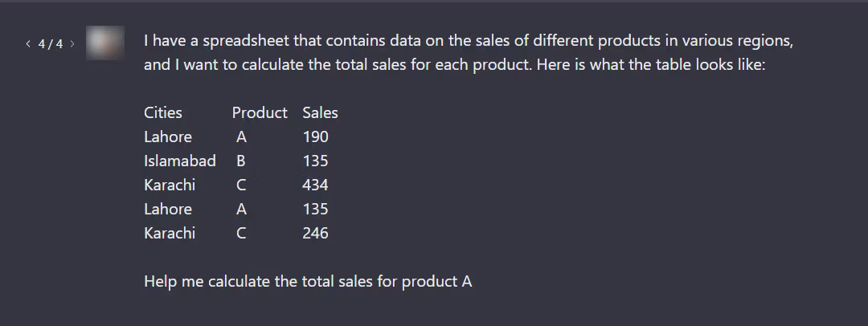The width and height of the screenshot is (868, 326).
Task: Go to the previous message version arrow
Action: pos(27,43)
